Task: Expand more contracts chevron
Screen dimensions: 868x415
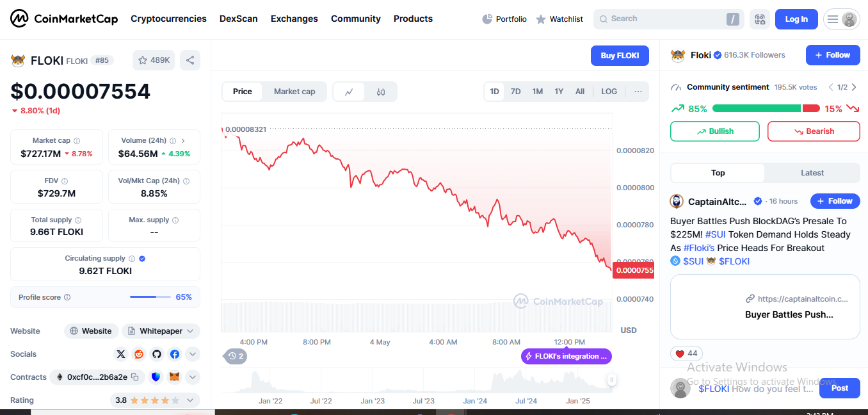Action: [193, 377]
